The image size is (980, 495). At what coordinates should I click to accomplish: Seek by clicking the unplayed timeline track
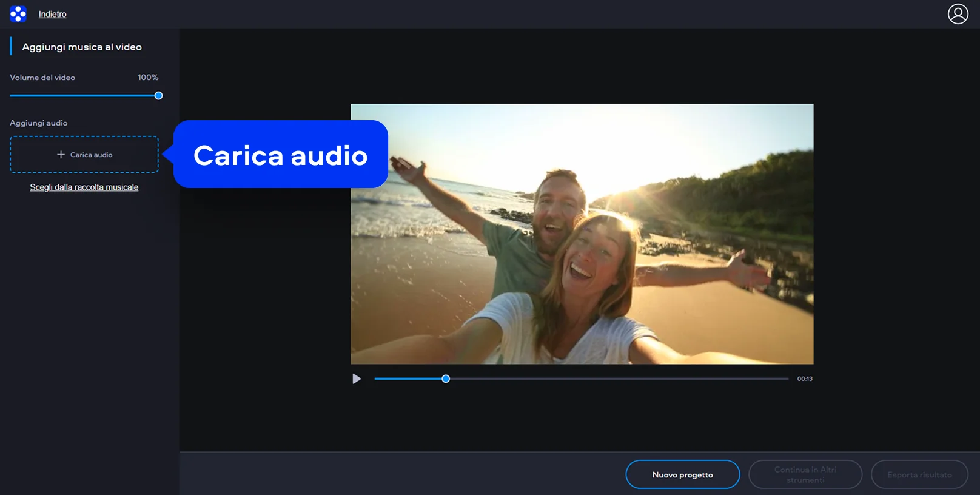[619, 379]
